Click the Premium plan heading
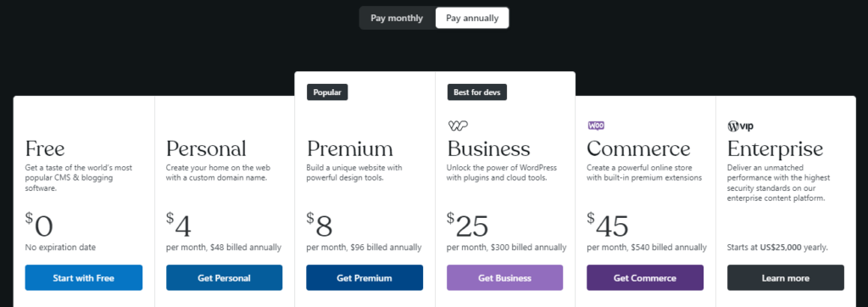Screen dimensions: 868x307 pyautogui.click(x=350, y=148)
